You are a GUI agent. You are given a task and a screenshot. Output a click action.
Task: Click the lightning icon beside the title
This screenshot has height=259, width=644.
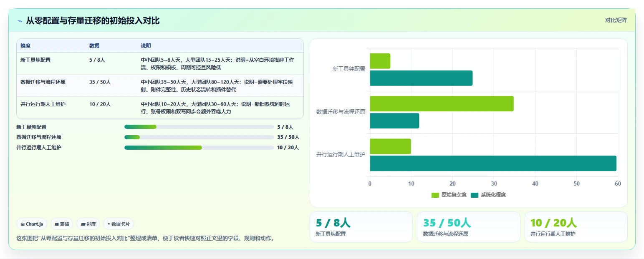[x=20, y=21]
